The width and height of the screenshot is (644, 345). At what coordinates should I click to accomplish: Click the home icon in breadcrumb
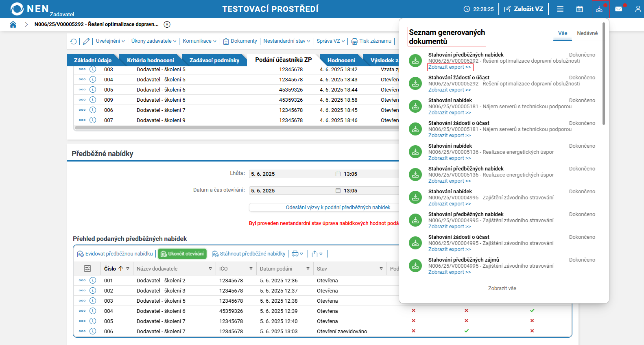13,24
